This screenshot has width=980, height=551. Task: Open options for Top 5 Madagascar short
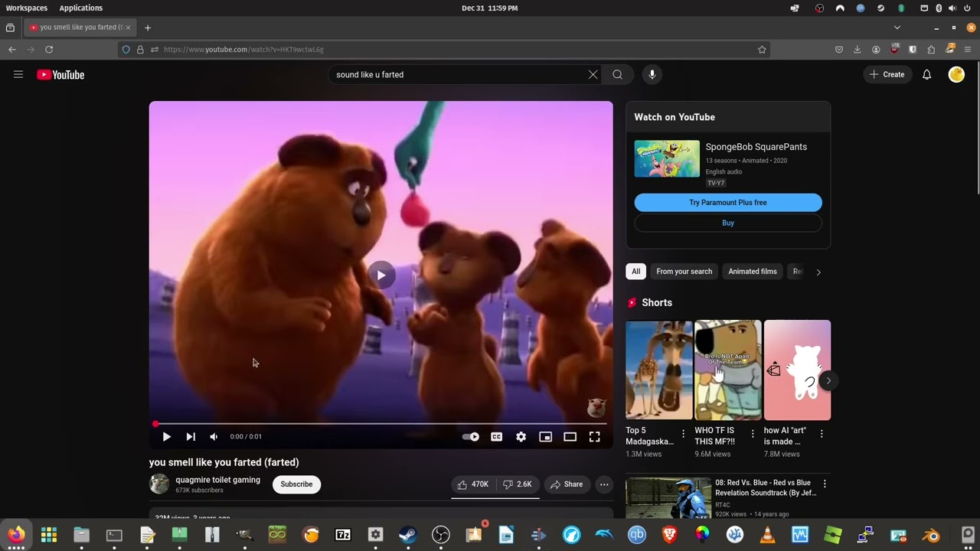684,434
